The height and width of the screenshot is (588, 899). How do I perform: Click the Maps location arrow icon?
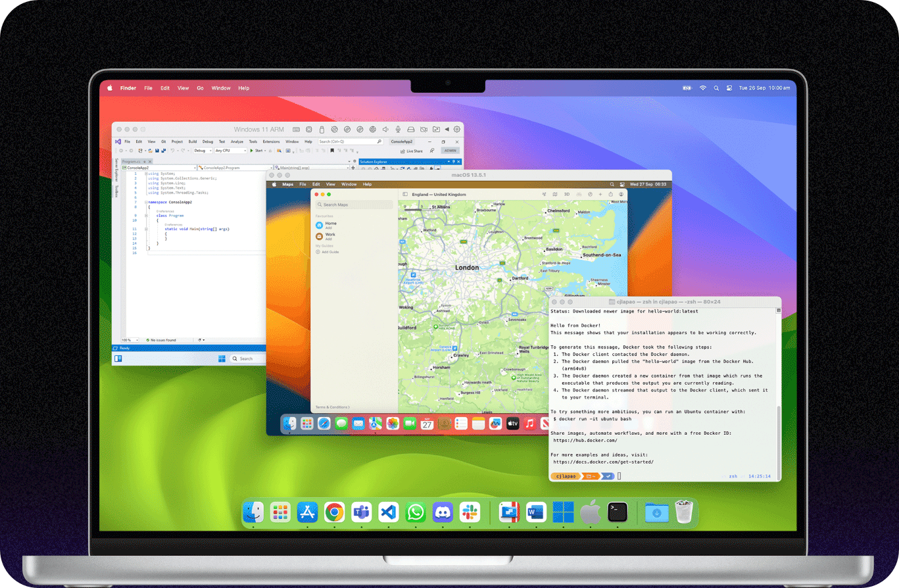coord(544,194)
